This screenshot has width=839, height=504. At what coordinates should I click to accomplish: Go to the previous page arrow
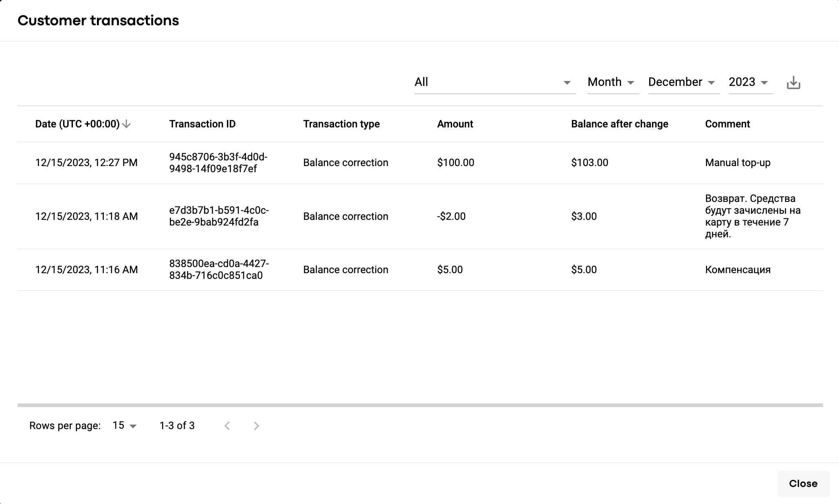[227, 426]
